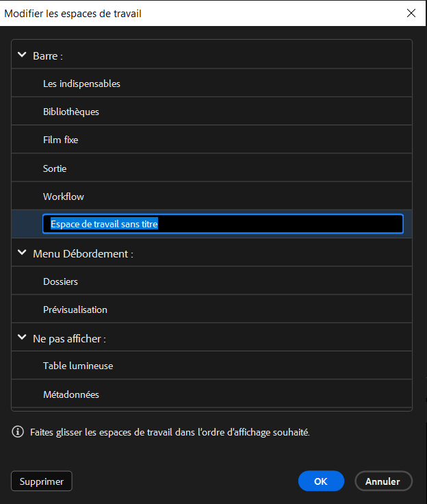427x504 pixels.
Task: Collapse the Ne pas afficher section chevron
Action: point(22,338)
